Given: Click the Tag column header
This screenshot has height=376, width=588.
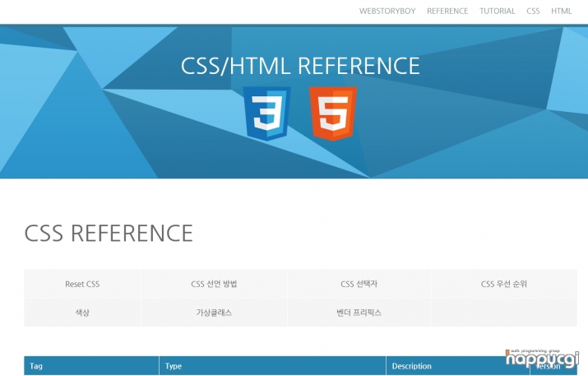Looking at the screenshot, I should pyautogui.click(x=91, y=366).
